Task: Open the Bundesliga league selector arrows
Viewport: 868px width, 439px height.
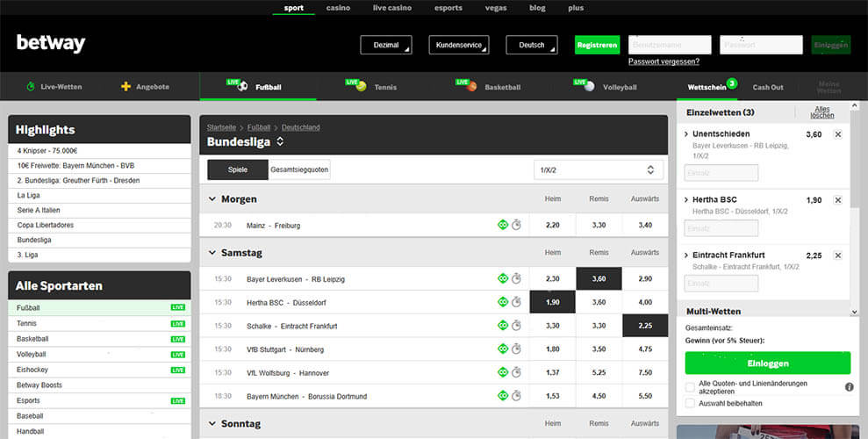Action: coord(280,141)
